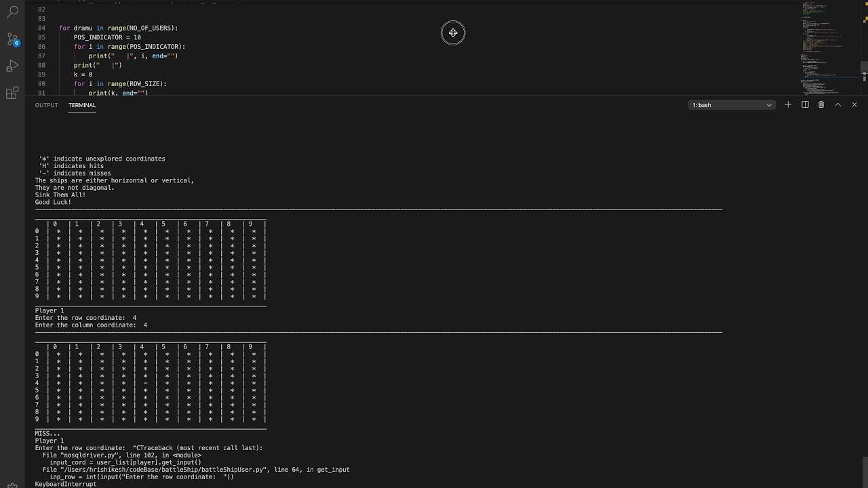Image resolution: width=868 pixels, height=488 pixels.
Task: Split the terminal pane
Action: [805, 105]
